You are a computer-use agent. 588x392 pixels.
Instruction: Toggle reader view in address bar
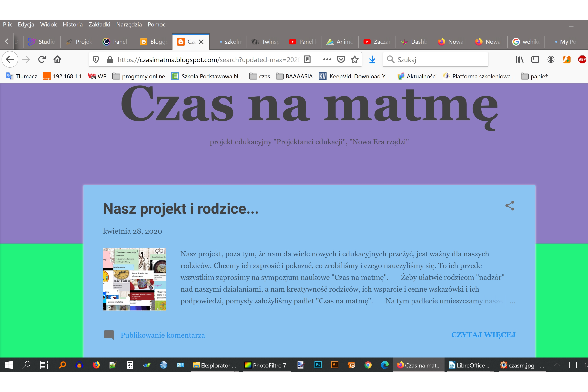point(307,60)
